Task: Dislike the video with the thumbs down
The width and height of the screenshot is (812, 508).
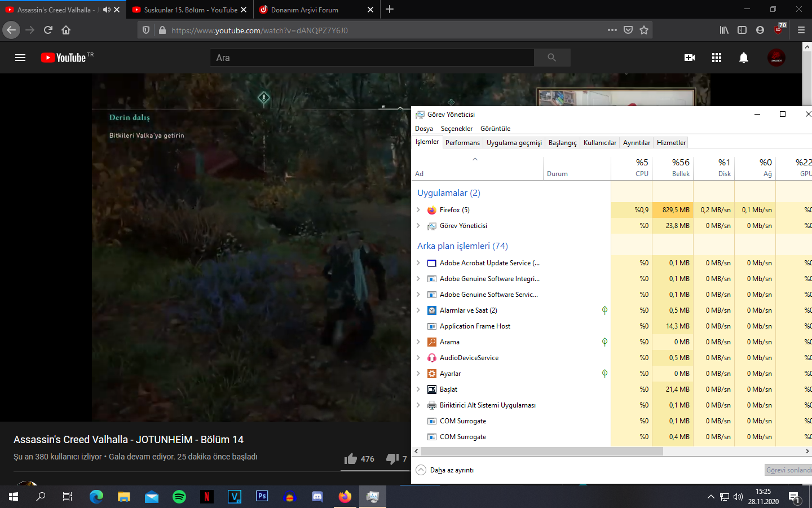Action: click(x=392, y=459)
